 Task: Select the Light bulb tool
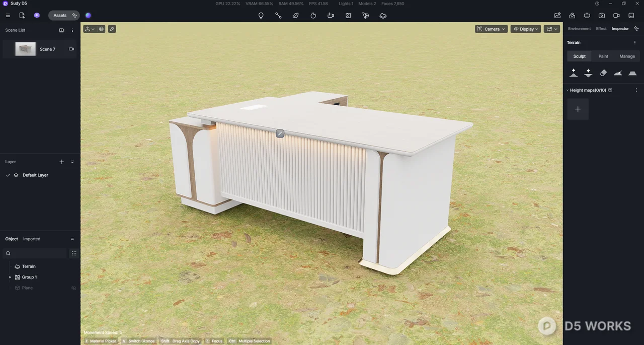coord(261,16)
